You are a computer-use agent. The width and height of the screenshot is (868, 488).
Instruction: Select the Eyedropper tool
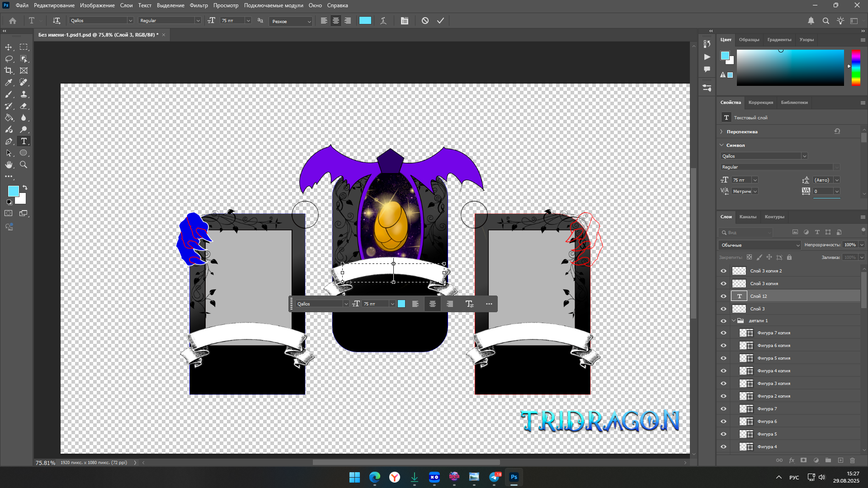9,82
